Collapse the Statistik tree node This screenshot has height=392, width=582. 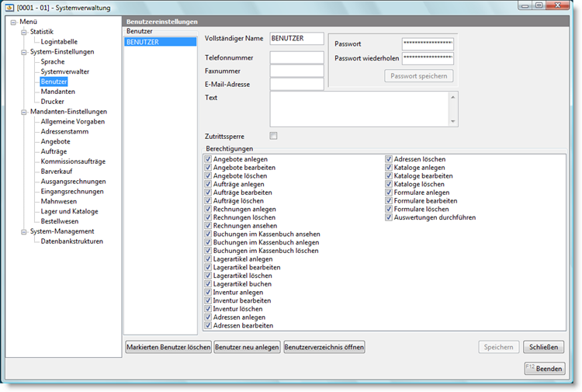[x=23, y=32]
